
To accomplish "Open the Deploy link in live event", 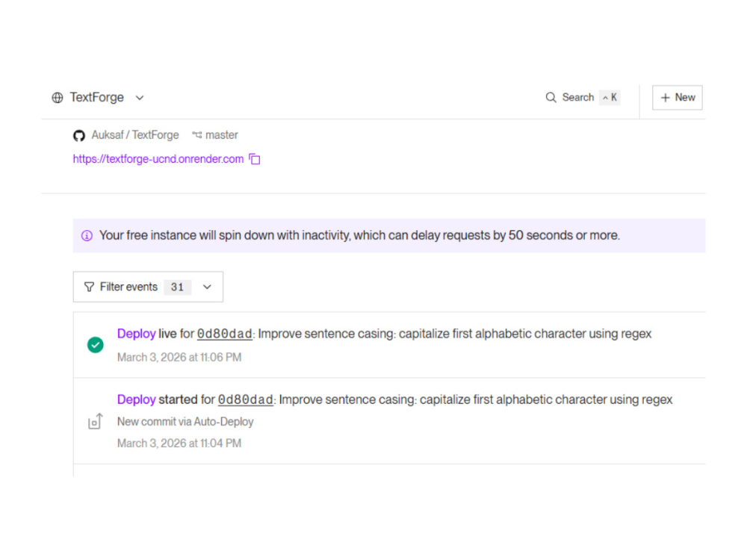I will point(136,334).
